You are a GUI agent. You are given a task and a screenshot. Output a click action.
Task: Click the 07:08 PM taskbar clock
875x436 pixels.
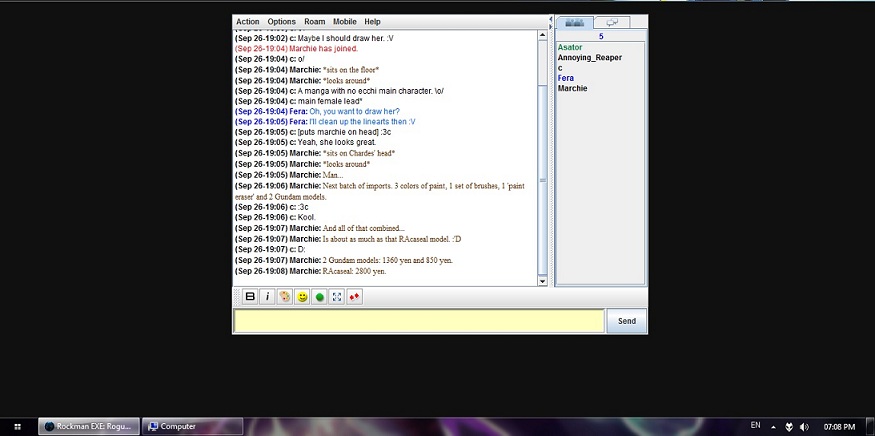[839, 427]
